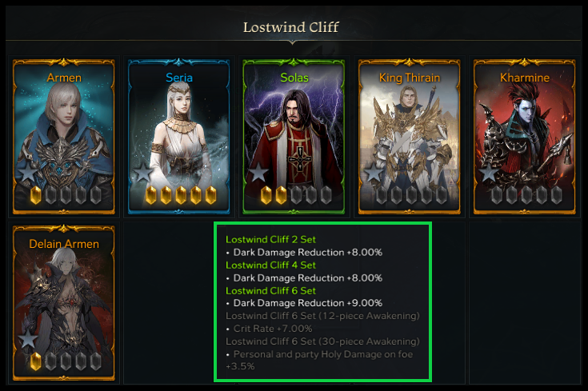Viewport: 588px width, 391px height.
Task: Collapse the Lostwind Cliff header arrow
Action: (x=293, y=42)
